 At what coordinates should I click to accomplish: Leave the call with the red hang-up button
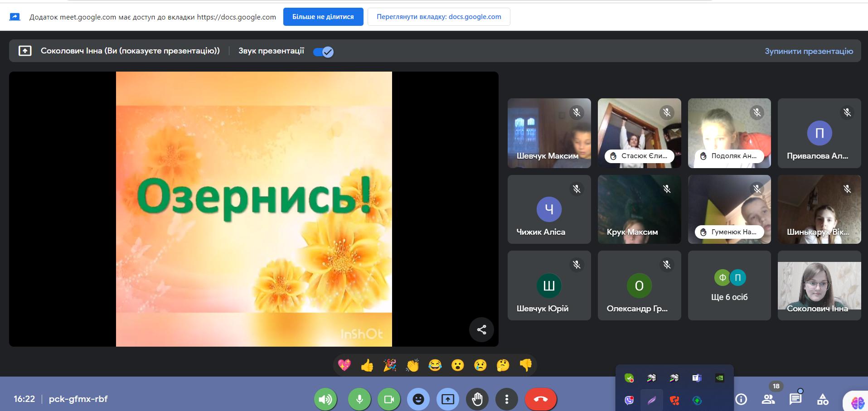click(x=541, y=399)
